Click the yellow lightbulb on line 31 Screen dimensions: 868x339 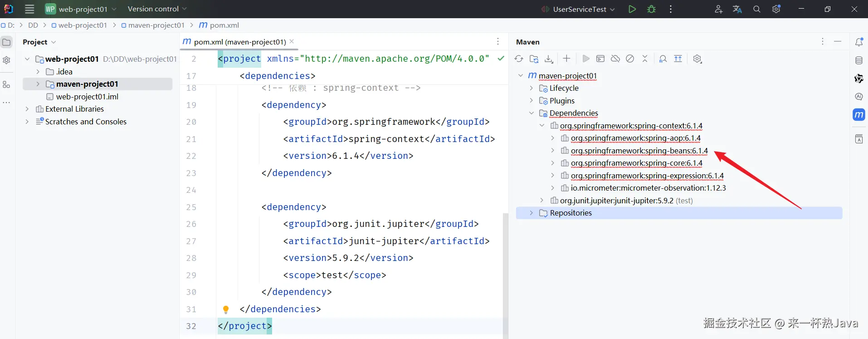(x=226, y=310)
